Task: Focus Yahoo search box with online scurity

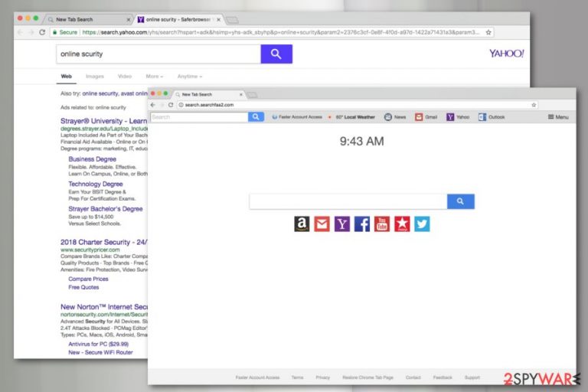Action: click(158, 54)
